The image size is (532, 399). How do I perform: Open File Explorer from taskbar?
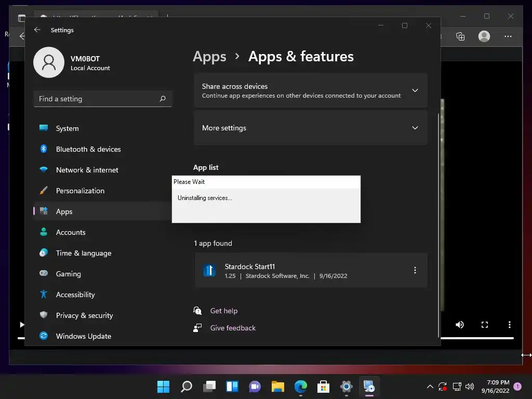tap(277, 387)
